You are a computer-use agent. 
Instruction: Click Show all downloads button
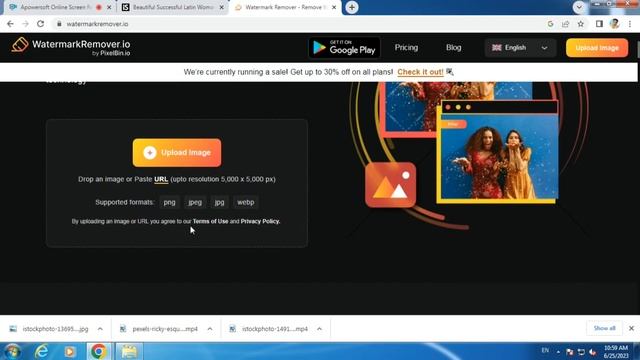pos(604,328)
